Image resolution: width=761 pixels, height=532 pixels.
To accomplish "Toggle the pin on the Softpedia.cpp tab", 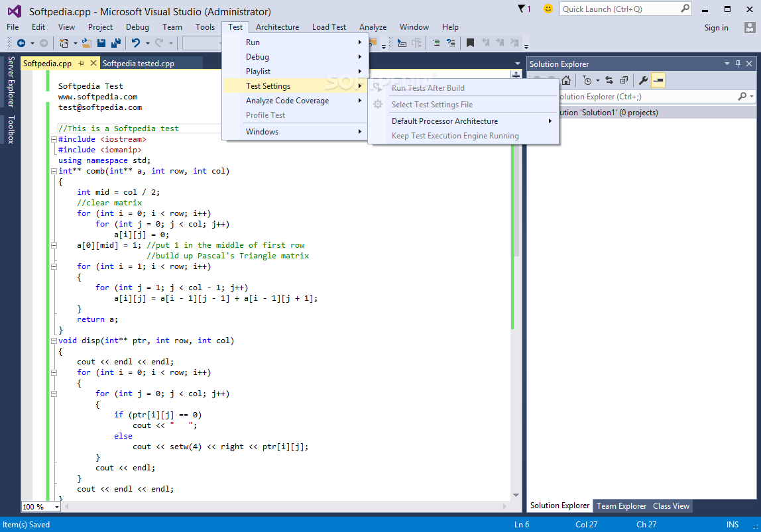I will [x=81, y=64].
